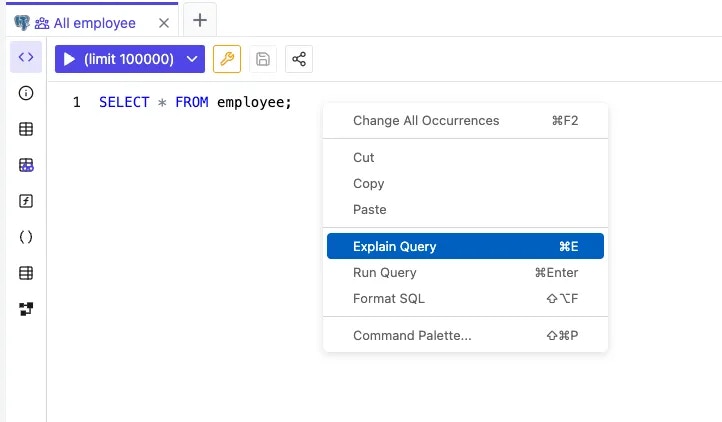Close the All employee tab
722x422 pixels.
click(163, 23)
